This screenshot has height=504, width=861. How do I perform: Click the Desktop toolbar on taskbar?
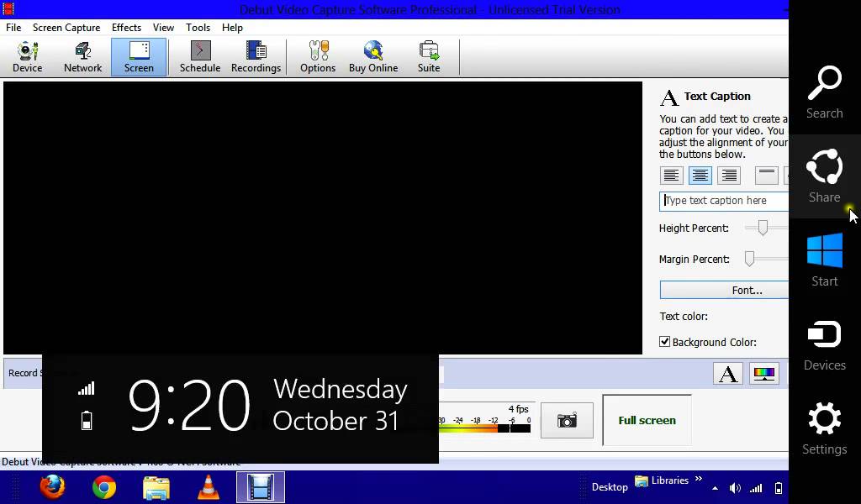click(610, 487)
